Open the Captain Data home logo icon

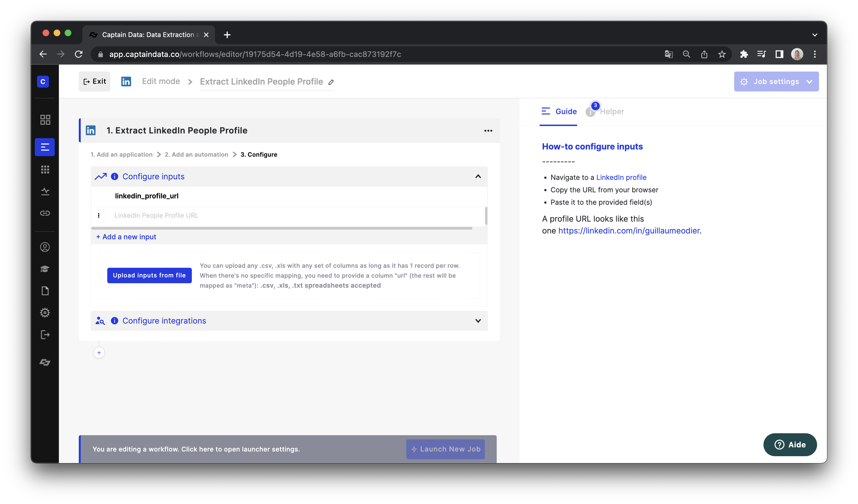(43, 82)
